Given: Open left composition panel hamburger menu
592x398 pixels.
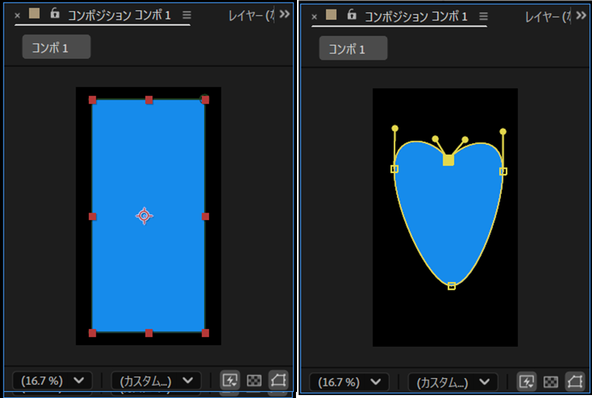Looking at the screenshot, I should point(187,15).
